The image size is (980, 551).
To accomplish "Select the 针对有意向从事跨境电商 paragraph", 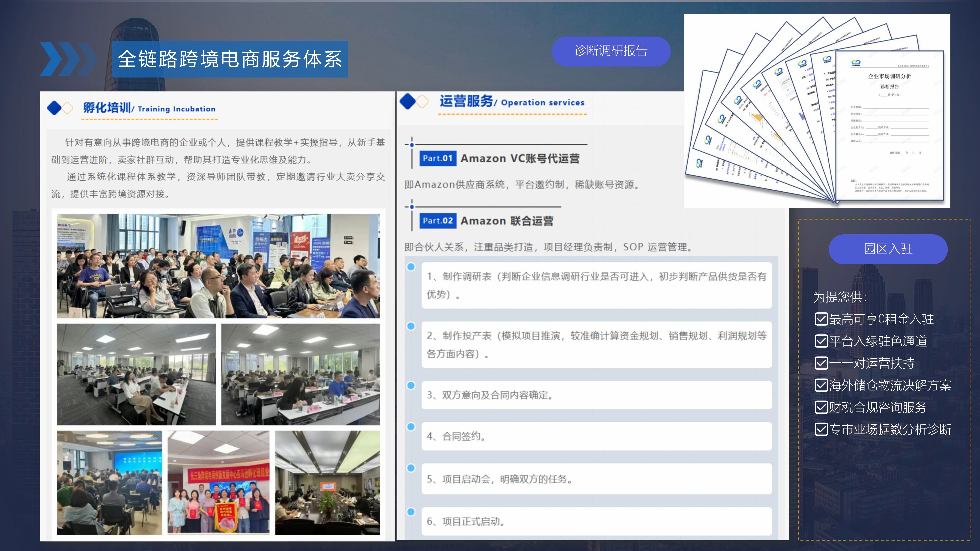I will (x=218, y=151).
